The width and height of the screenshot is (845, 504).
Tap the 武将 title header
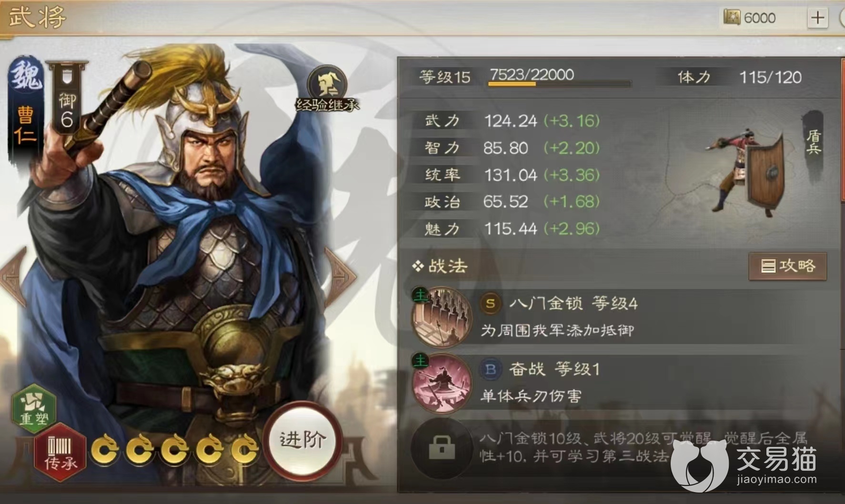point(37,17)
